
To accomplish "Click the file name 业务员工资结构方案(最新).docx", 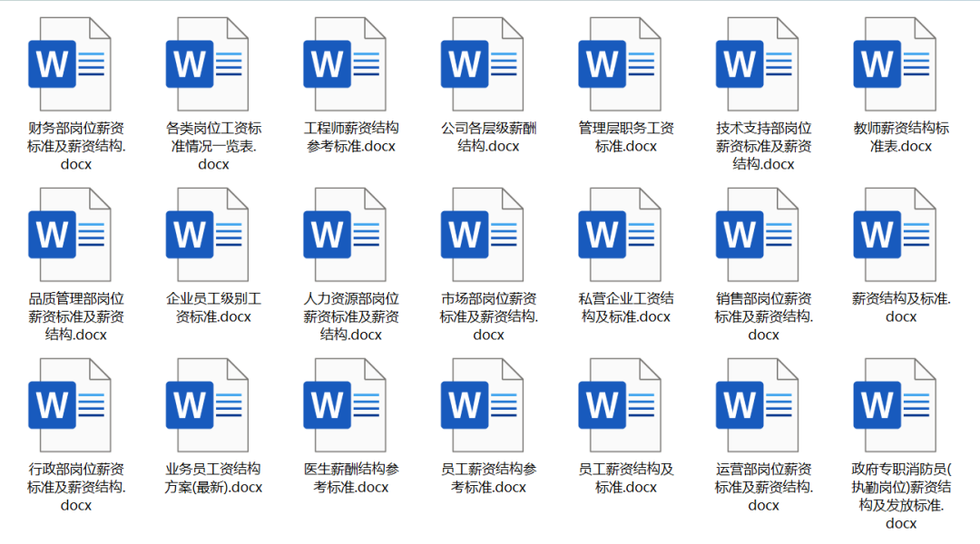I will point(214,479).
